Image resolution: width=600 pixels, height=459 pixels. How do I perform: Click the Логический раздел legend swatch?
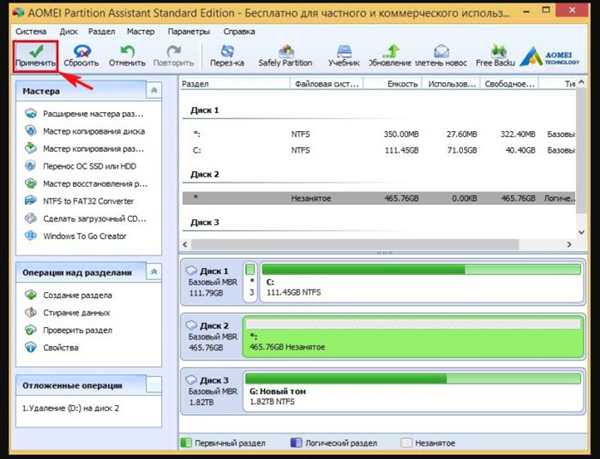[x=296, y=443]
